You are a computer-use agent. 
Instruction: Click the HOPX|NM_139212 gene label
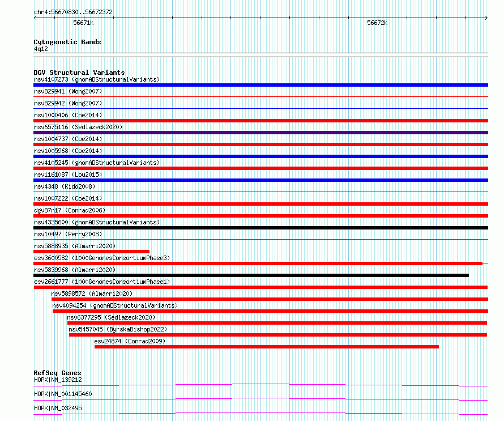(x=58, y=380)
